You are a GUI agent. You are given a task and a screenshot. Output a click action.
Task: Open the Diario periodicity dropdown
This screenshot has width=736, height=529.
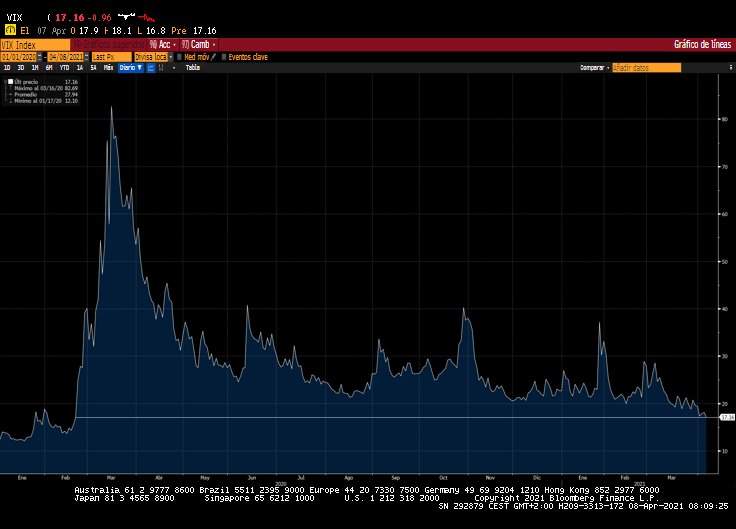[x=131, y=68]
